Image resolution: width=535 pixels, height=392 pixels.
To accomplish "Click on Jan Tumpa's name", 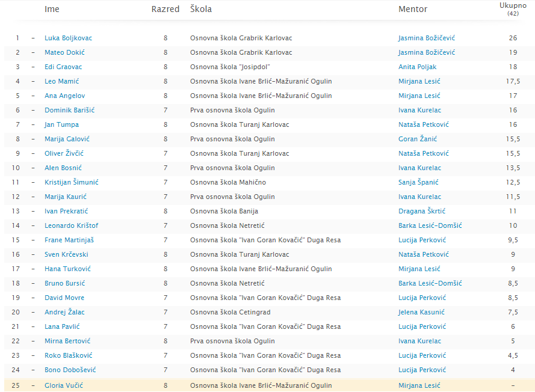I will 62,124.
